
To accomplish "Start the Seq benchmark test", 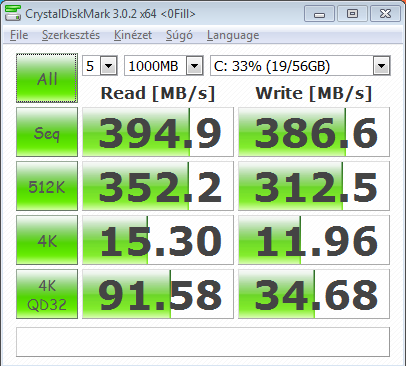I will click(47, 132).
